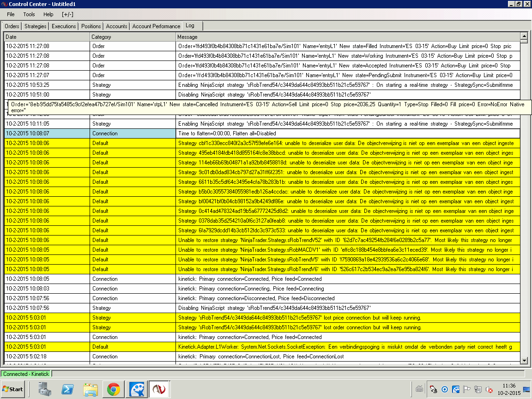Select the entryL1 state=Filled order row
The height and width of the screenshot is (399, 532).
(262, 46)
